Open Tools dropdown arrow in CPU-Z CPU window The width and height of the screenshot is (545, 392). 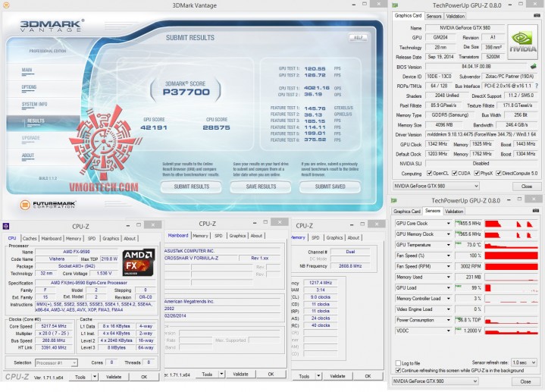click(94, 377)
